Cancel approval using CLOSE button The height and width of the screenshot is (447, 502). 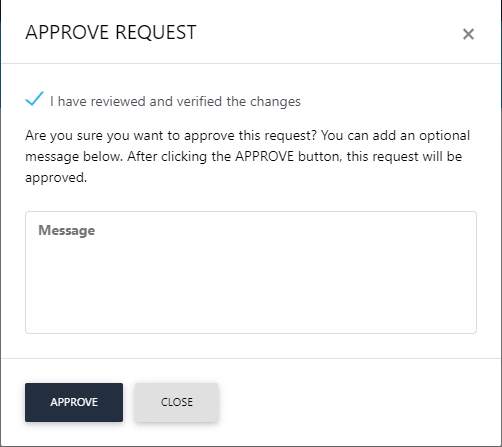click(177, 402)
